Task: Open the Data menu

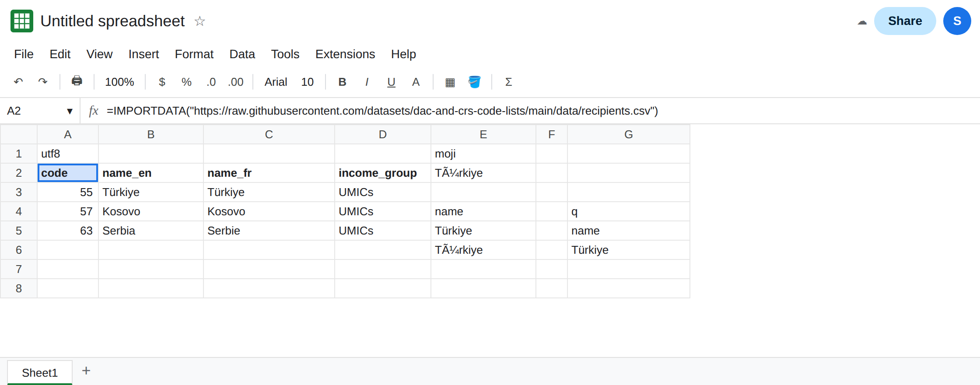Action: tap(242, 54)
